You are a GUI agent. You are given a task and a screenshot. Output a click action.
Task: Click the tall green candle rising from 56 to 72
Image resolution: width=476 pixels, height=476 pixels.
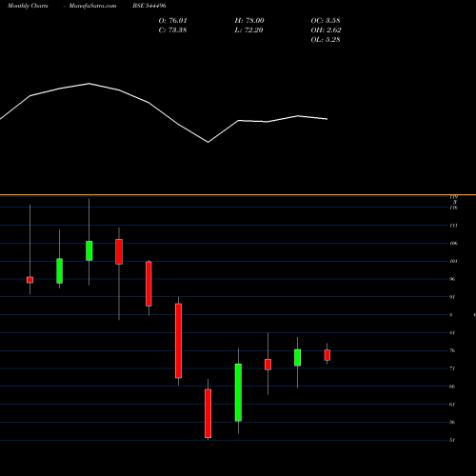click(x=238, y=392)
